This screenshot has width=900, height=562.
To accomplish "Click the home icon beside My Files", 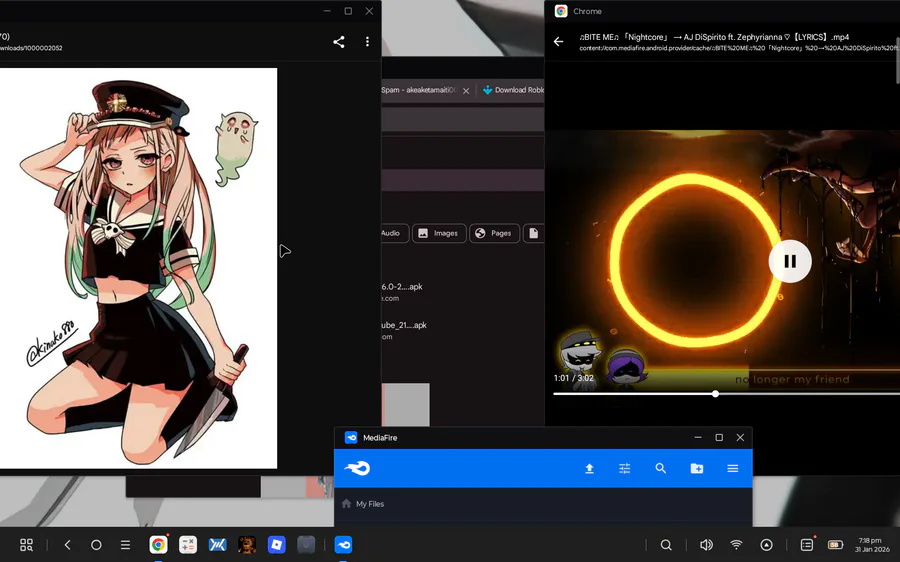I will (346, 503).
